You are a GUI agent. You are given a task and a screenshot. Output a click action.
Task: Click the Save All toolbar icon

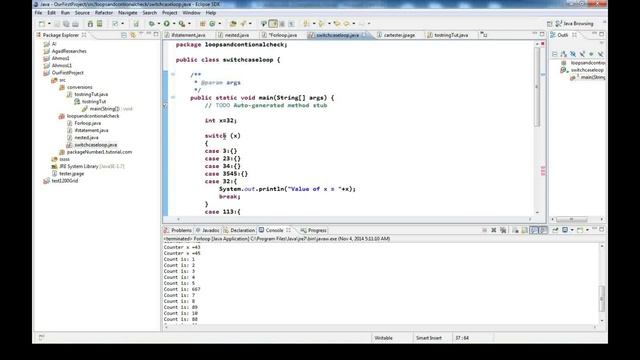[x=66, y=24]
